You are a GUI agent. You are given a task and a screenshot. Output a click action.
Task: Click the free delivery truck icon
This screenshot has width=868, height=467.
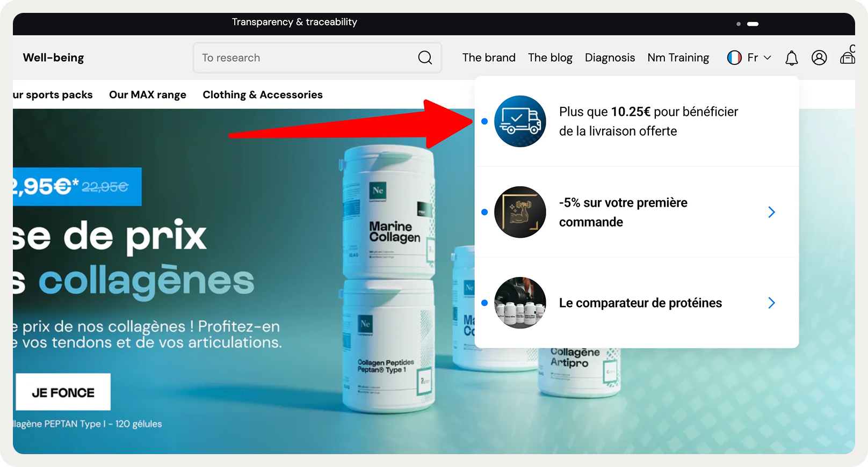(520, 121)
